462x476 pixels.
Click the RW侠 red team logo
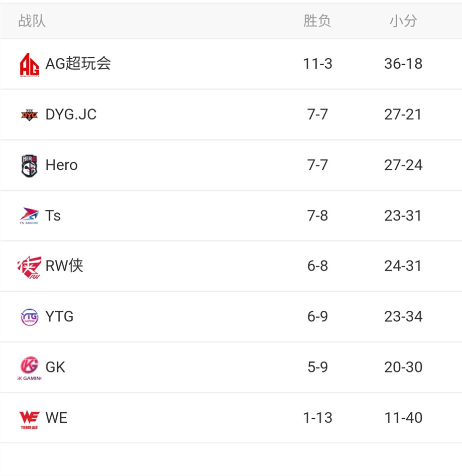pos(30,267)
